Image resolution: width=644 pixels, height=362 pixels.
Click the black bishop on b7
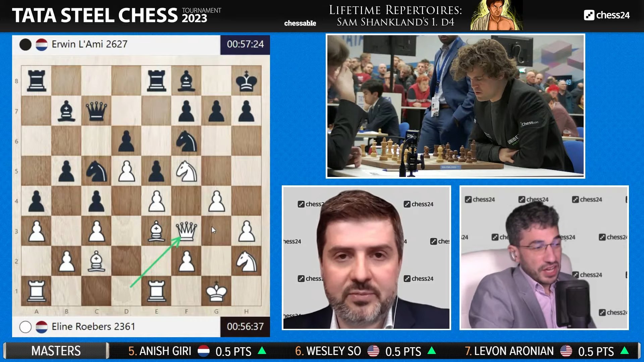[66, 111]
